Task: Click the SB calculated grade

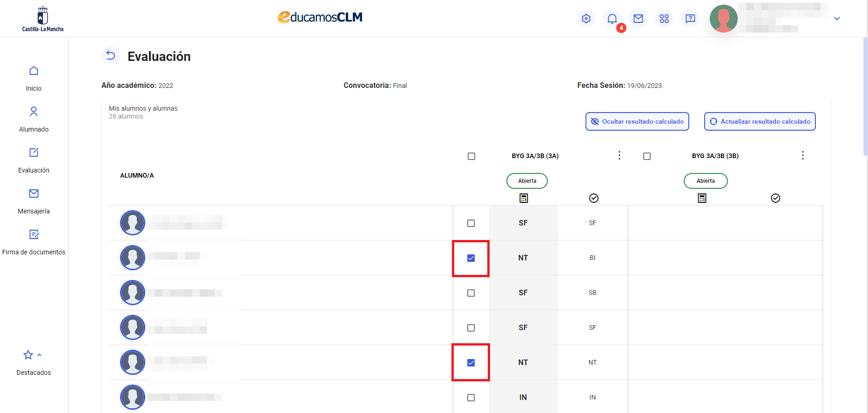Action: [592, 293]
